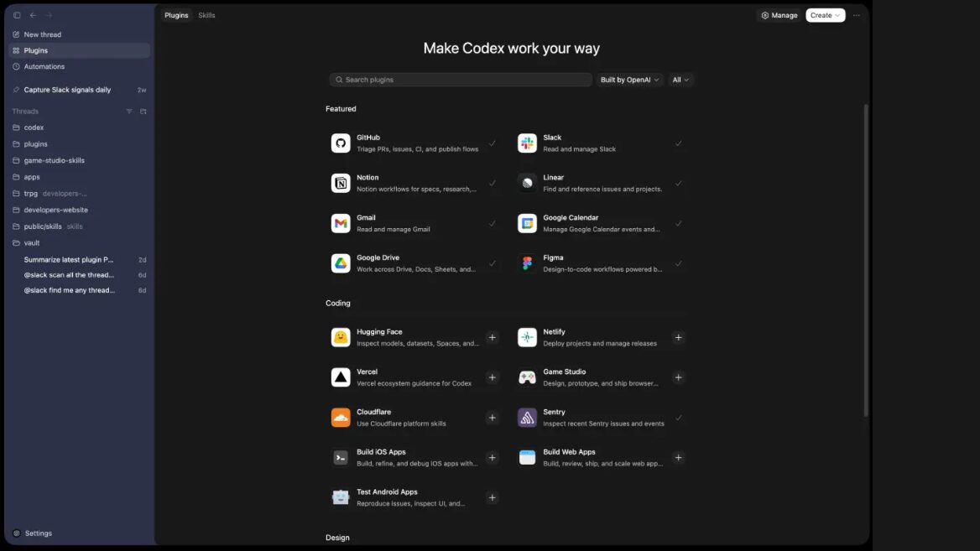Open the GitHub plugin icon
980x551 pixels.
[x=341, y=143]
